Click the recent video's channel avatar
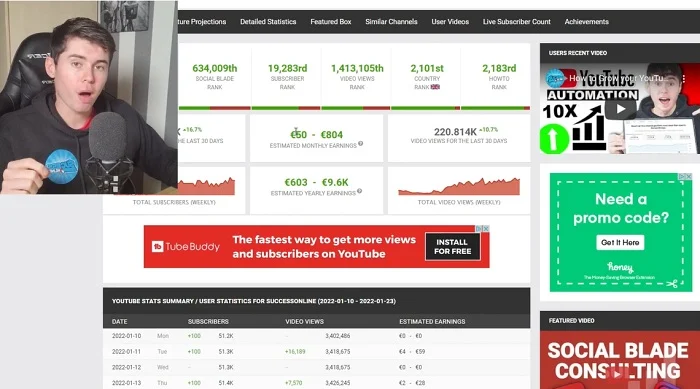The height and width of the screenshot is (389, 700). point(555,79)
